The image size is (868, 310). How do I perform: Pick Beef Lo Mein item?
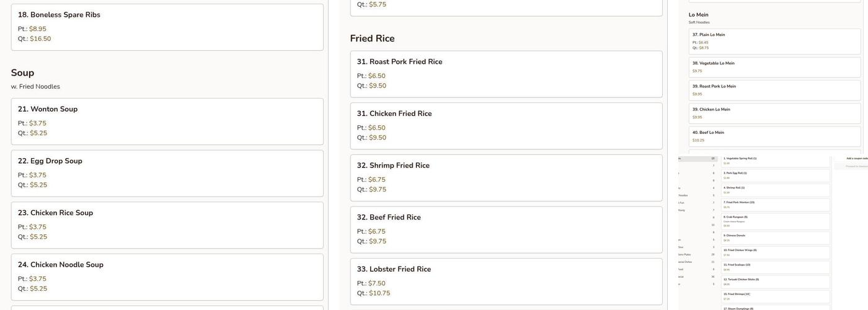point(774,136)
